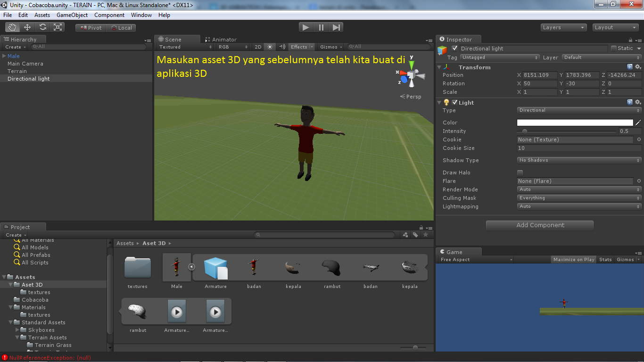This screenshot has height=362, width=644.
Task: Enable Draw Halo for the Directional light
Action: 520,173
